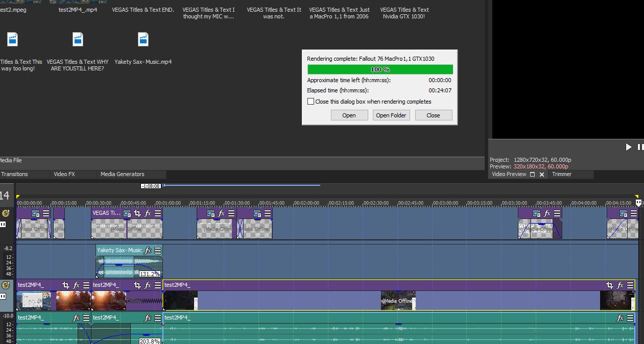Open Event FX on Yakety Sax clip
The image size is (644, 344).
point(148,250)
